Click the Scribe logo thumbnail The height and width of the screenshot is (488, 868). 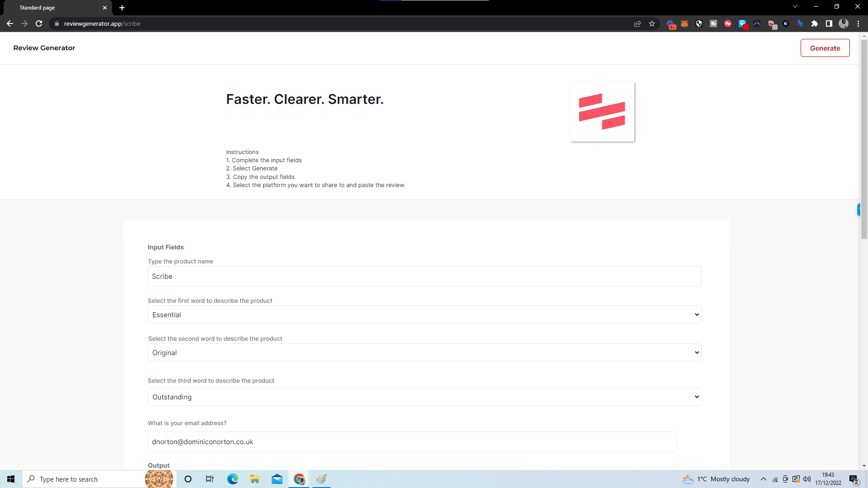[x=602, y=112]
